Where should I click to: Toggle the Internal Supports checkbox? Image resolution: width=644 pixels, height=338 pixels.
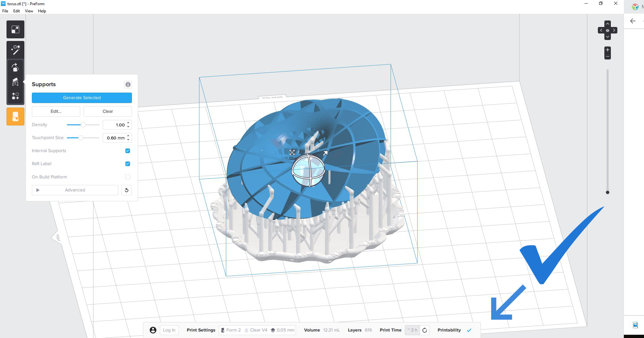click(128, 151)
